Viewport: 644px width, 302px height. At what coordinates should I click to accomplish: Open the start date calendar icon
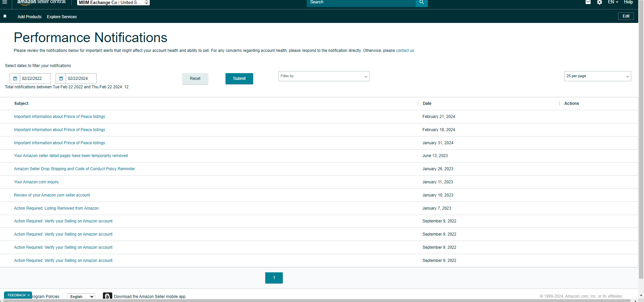point(15,79)
